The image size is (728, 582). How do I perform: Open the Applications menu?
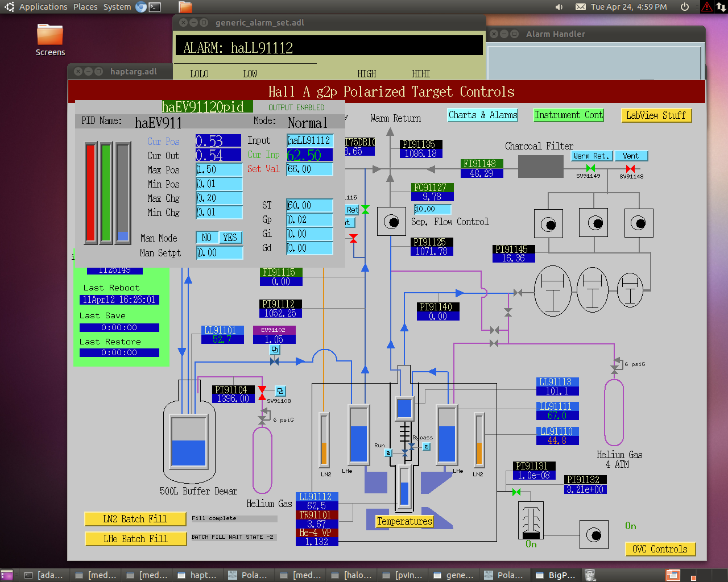(x=43, y=7)
